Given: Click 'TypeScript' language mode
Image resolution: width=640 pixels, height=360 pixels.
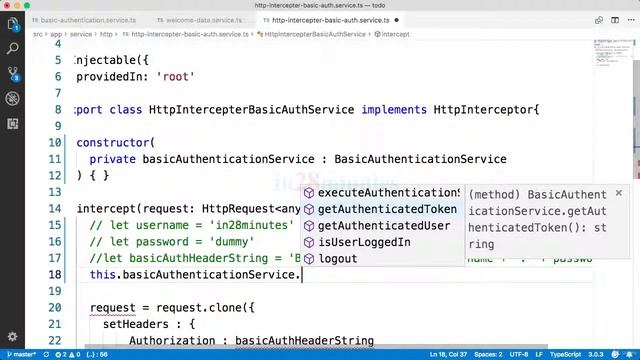Looking at the screenshot, I should [x=565, y=355].
